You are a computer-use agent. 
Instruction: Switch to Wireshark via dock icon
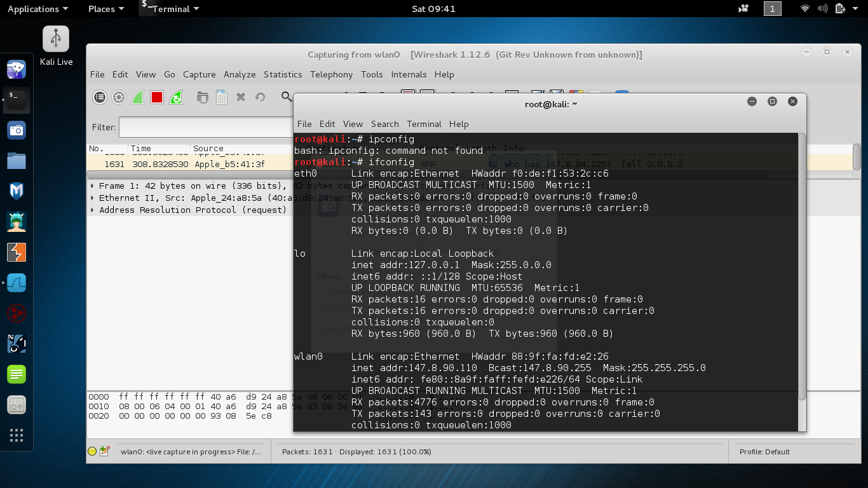pos(17,283)
